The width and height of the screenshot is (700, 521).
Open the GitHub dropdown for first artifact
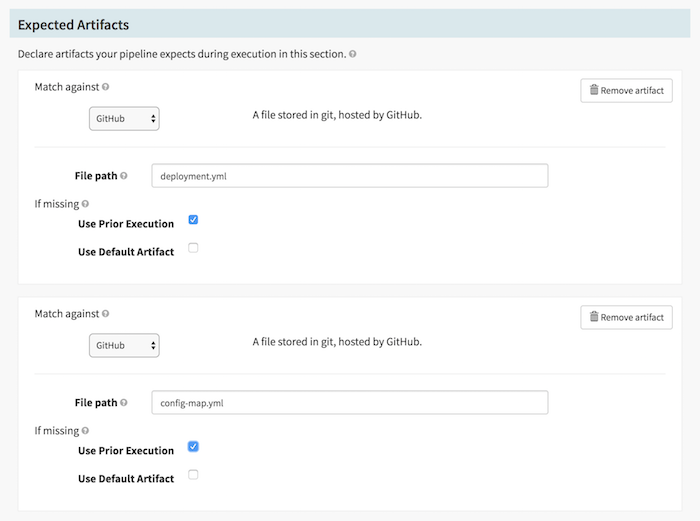[124, 119]
